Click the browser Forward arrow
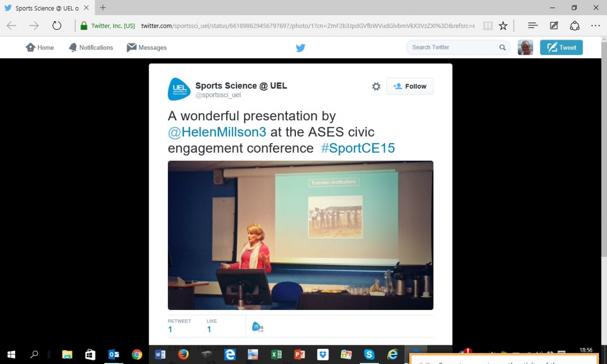This screenshot has height=364, width=607. pyautogui.click(x=34, y=26)
